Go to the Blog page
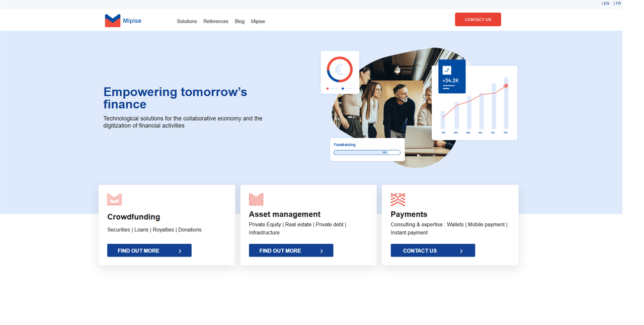This screenshot has height=325, width=644. coord(239,22)
